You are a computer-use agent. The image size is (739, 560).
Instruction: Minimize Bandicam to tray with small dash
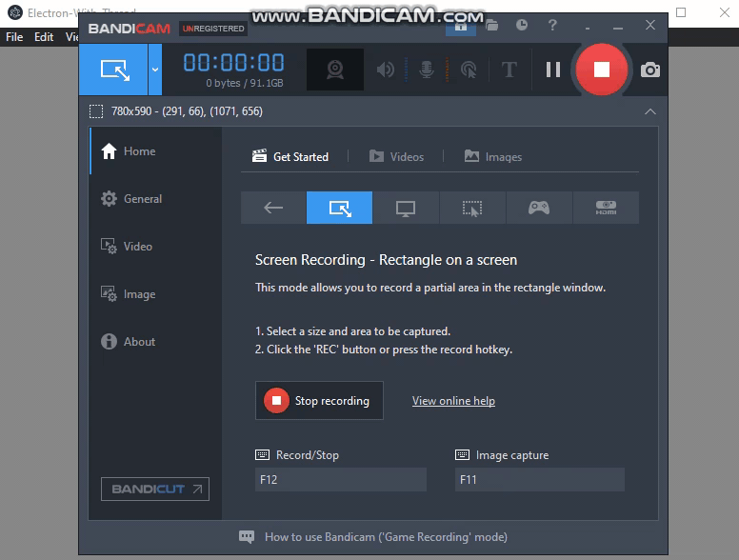[x=588, y=29]
